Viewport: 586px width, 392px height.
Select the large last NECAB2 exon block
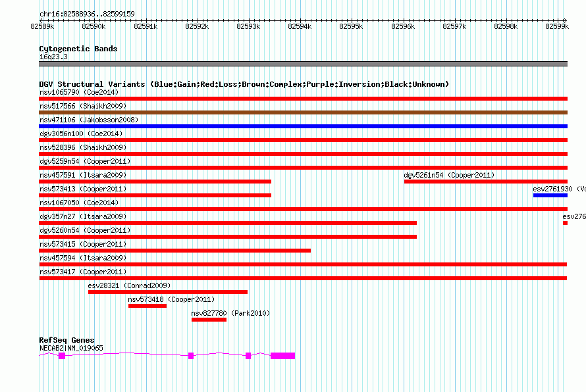point(283,356)
